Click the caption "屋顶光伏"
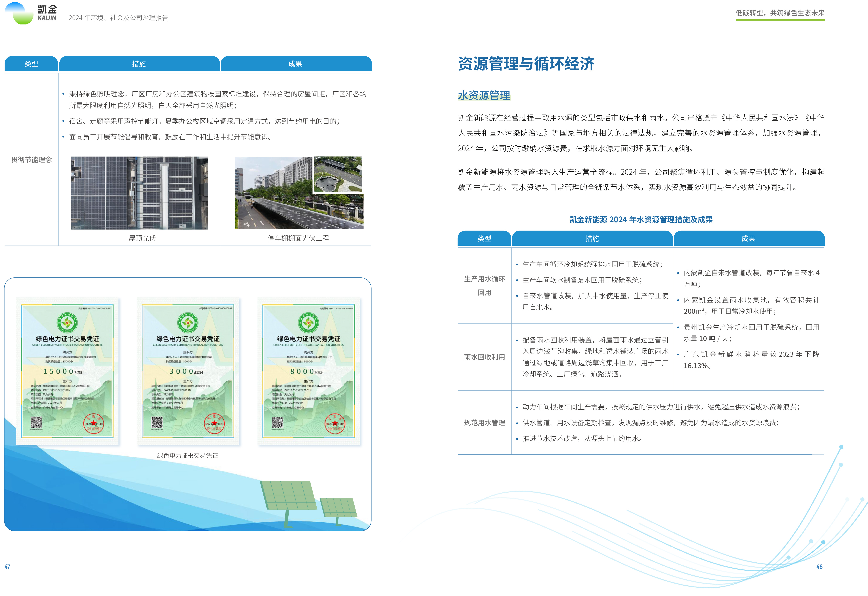Viewport: 868px width, 596px height. point(142,238)
